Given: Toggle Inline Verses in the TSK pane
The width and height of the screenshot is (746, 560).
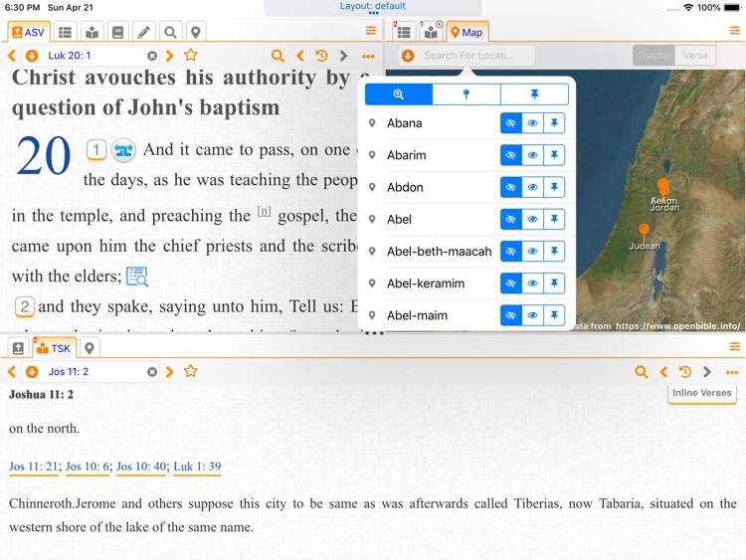Looking at the screenshot, I should 702,394.
